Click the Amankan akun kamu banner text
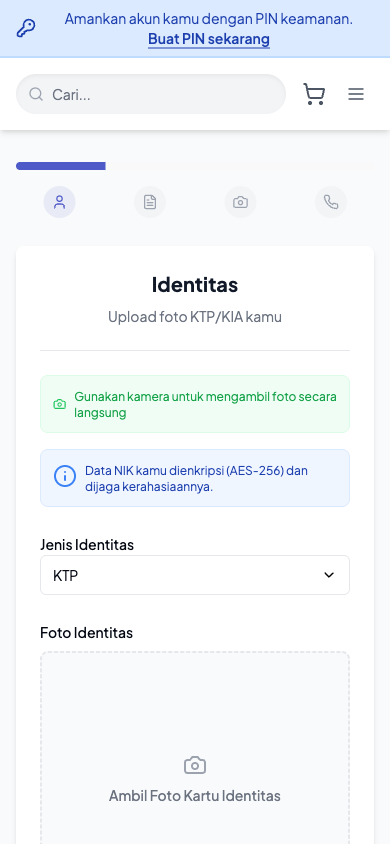Viewport: 390px width, 844px height. [209, 19]
